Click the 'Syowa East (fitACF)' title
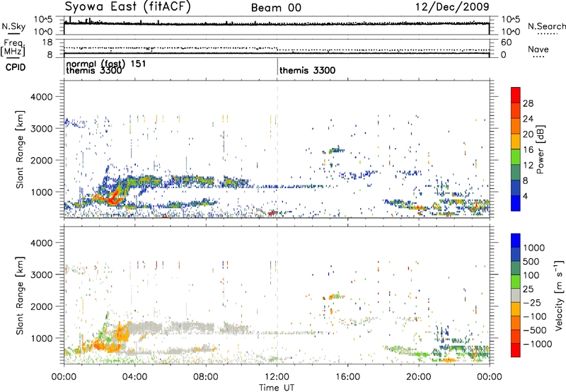This screenshot has height=392, width=566. 127,7
